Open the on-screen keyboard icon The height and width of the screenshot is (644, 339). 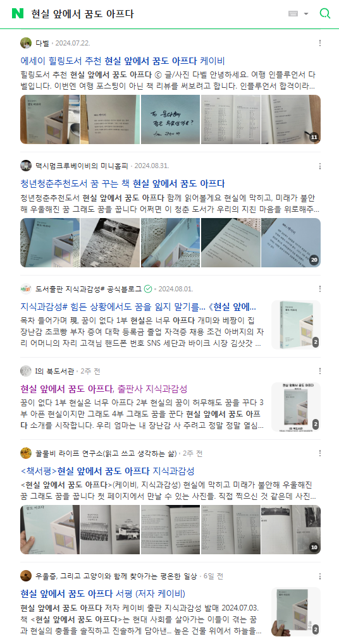pos(293,13)
